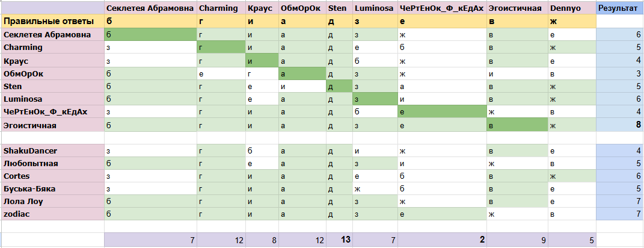Click the empty top-left corner cell
This screenshot has height=248, width=644.
[52, 8]
